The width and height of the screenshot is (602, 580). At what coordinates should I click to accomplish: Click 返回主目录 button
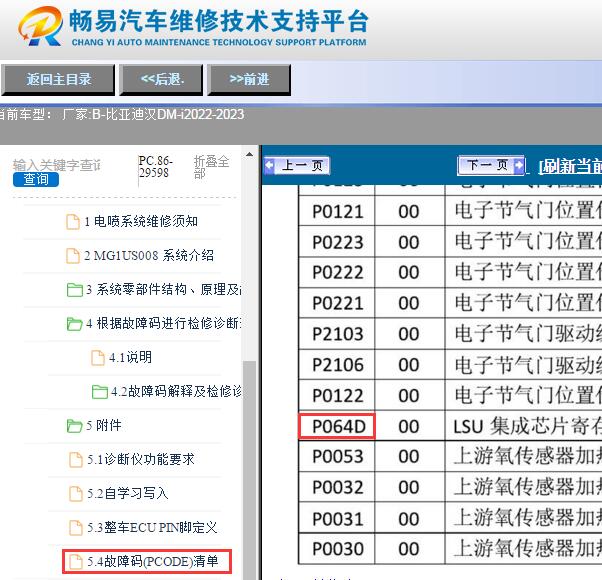tap(58, 79)
